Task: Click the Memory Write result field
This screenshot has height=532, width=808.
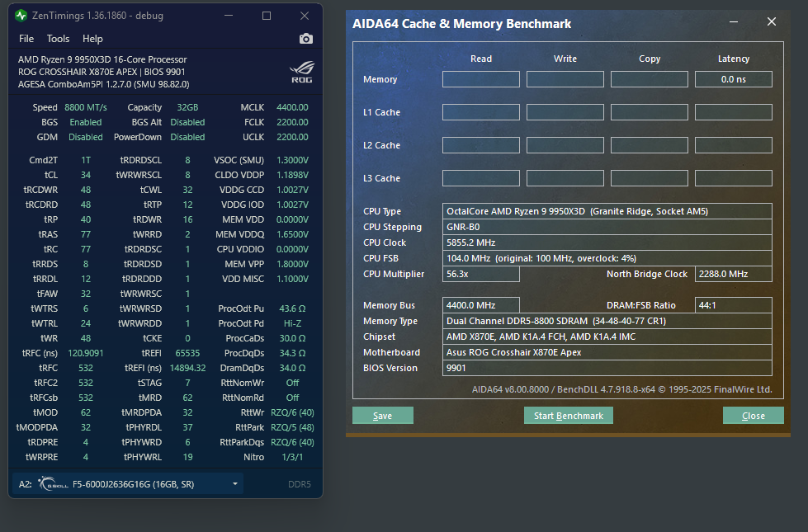Action: pyautogui.click(x=565, y=79)
